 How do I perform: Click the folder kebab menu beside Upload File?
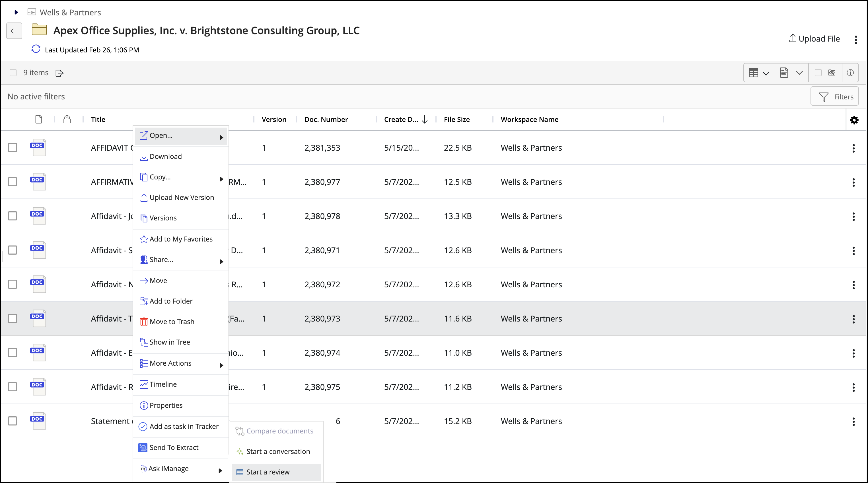pyautogui.click(x=855, y=40)
